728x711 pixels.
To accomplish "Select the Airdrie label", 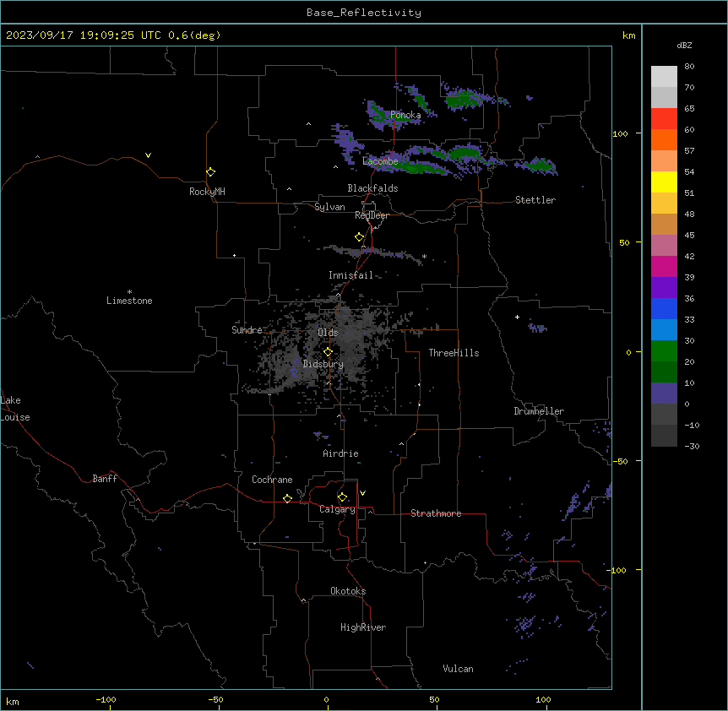I will [340, 453].
